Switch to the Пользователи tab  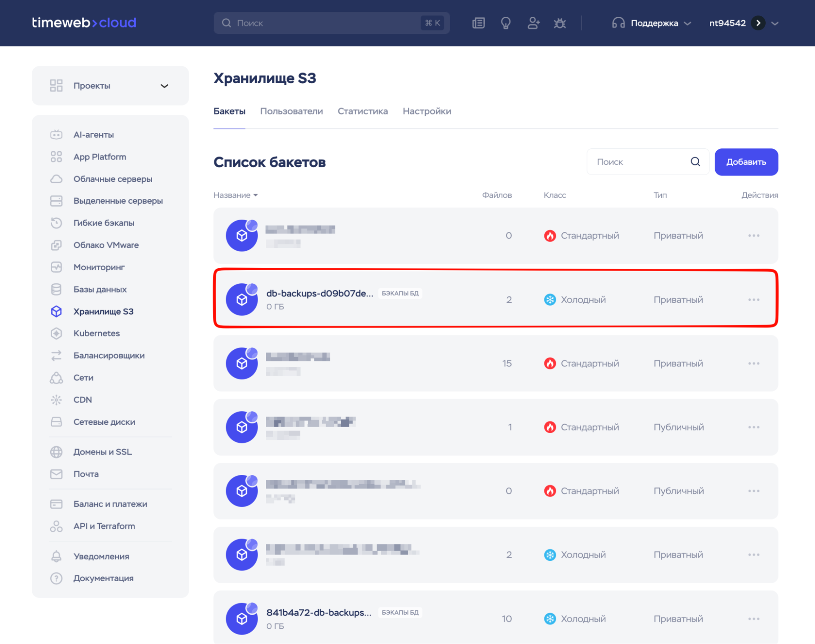click(x=291, y=111)
